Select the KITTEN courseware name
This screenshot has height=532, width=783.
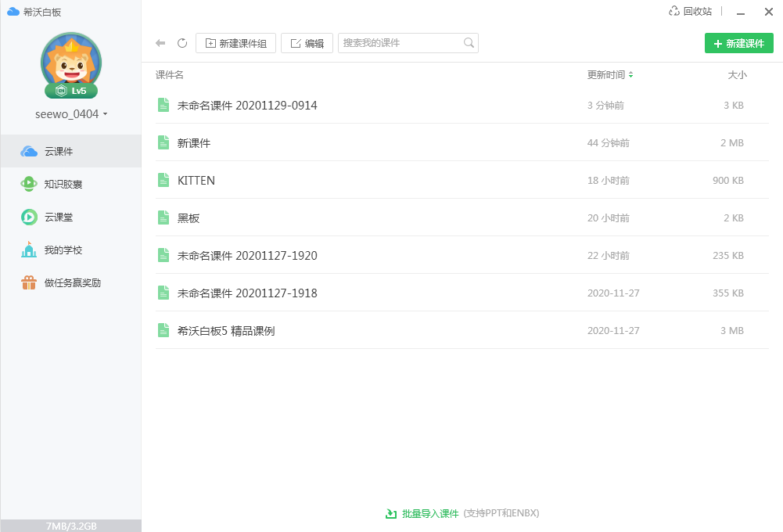click(196, 181)
